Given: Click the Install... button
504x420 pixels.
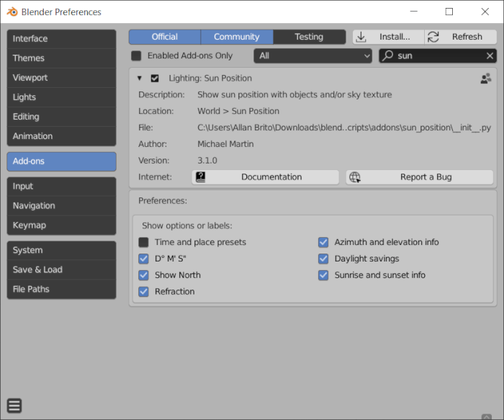Looking at the screenshot, I should 388,37.
